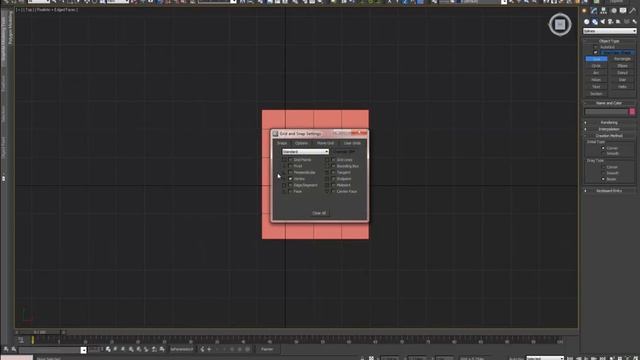Open the Display command panel tab
This screenshot has width=640, height=360.
623,11
